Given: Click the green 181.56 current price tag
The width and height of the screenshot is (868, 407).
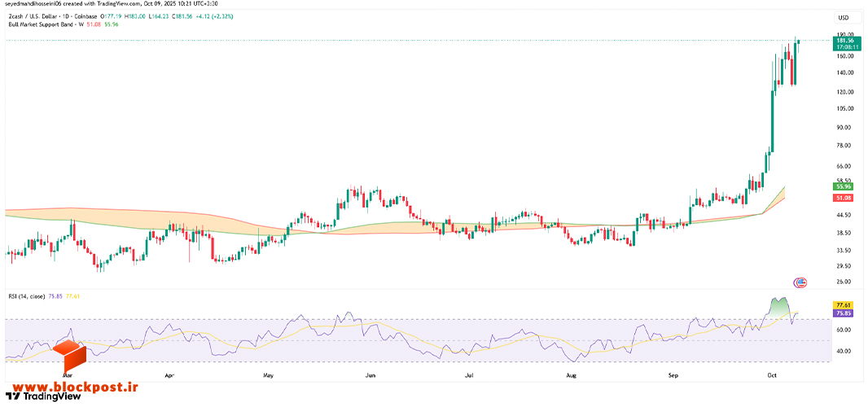Looking at the screenshot, I should [845, 44].
